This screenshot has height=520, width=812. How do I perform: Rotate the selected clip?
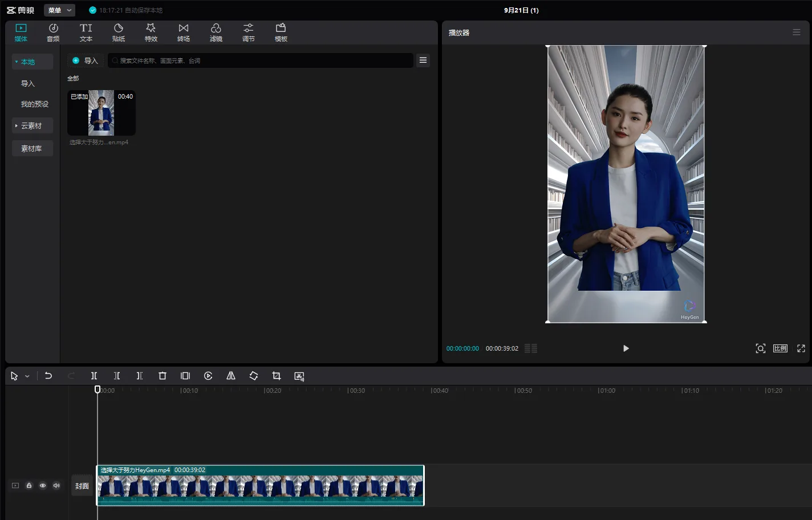pyautogui.click(x=254, y=376)
